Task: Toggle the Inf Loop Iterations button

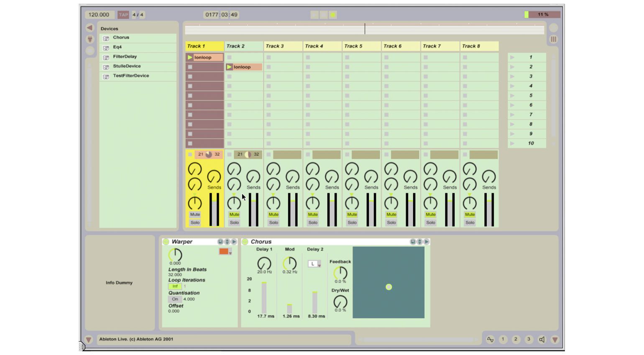Action: (175, 287)
